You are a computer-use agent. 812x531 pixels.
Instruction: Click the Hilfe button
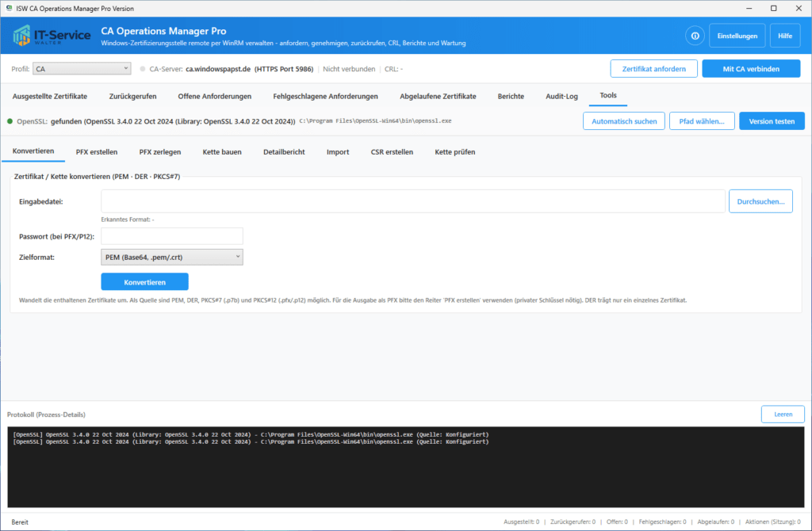[x=784, y=36]
